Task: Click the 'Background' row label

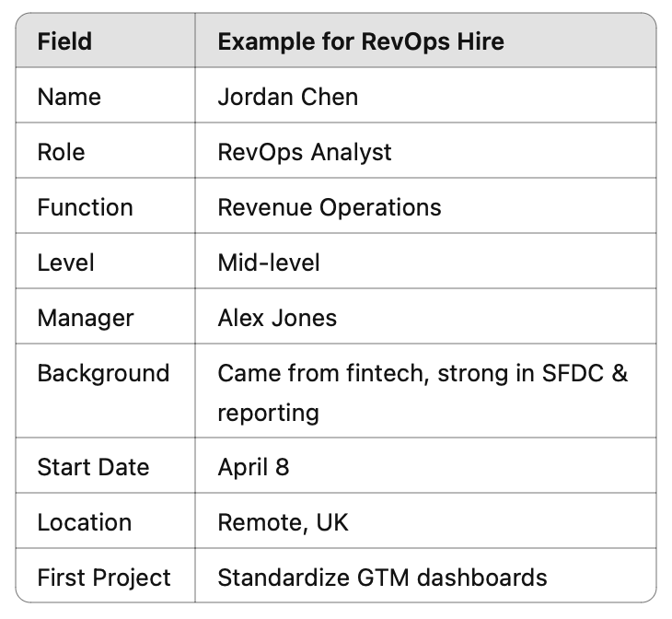Action: (105, 391)
